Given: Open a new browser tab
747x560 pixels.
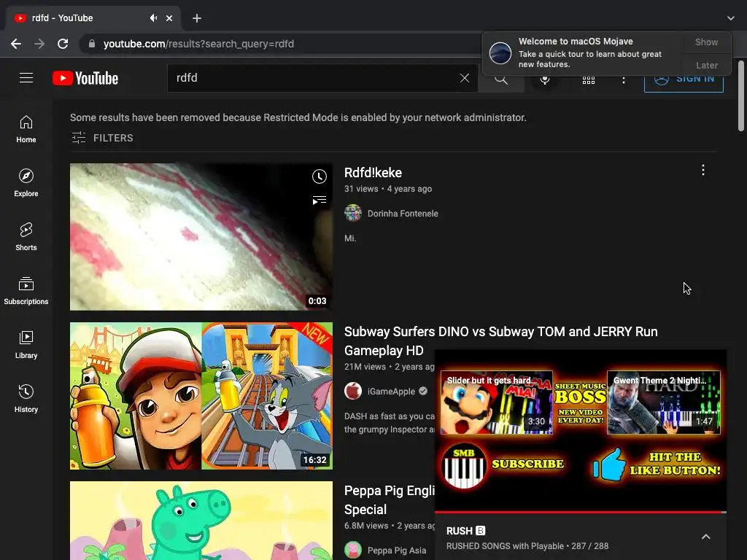Looking at the screenshot, I should [x=197, y=18].
